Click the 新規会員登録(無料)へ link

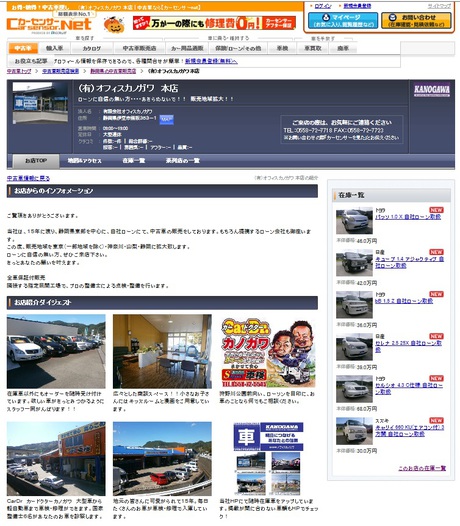click(211, 61)
